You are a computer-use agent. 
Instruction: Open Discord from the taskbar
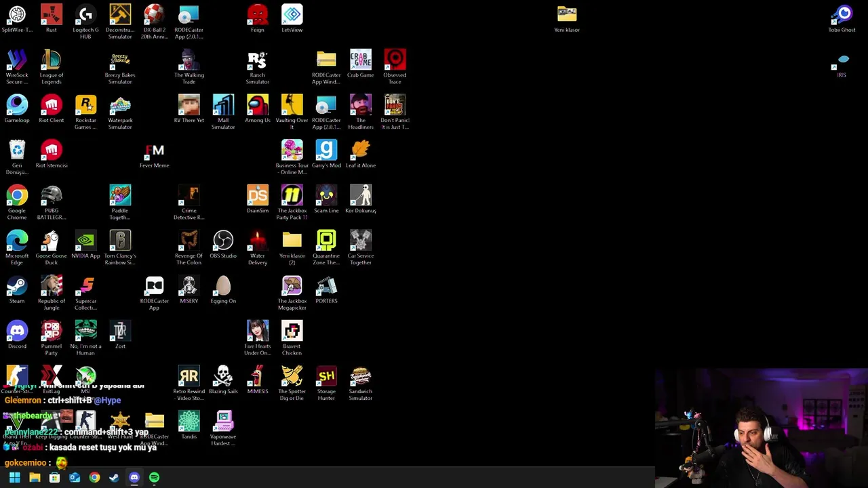coord(134,478)
